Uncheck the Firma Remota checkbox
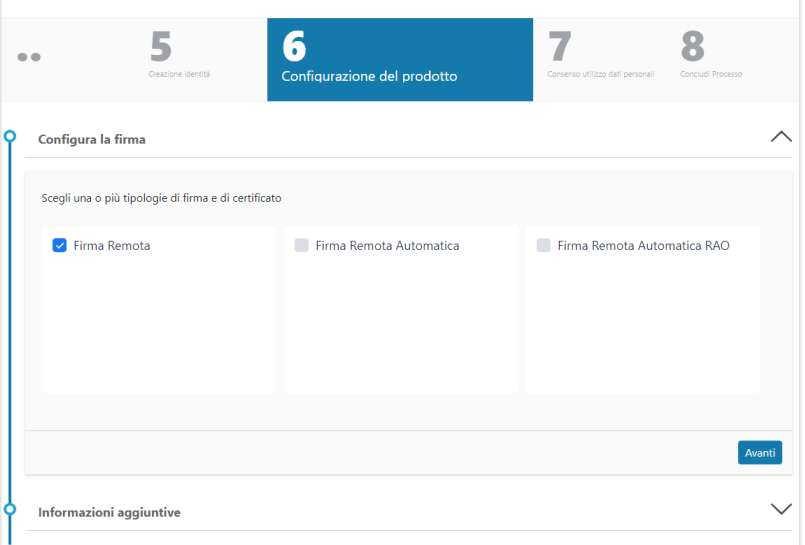The height and width of the screenshot is (545, 805). pos(60,245)
